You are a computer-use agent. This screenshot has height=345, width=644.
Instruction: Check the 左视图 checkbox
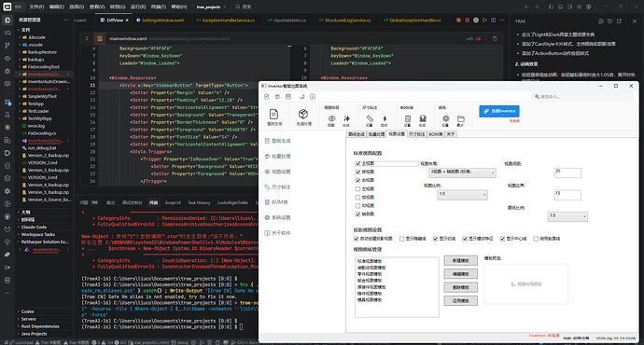click(x=357, y=188)
